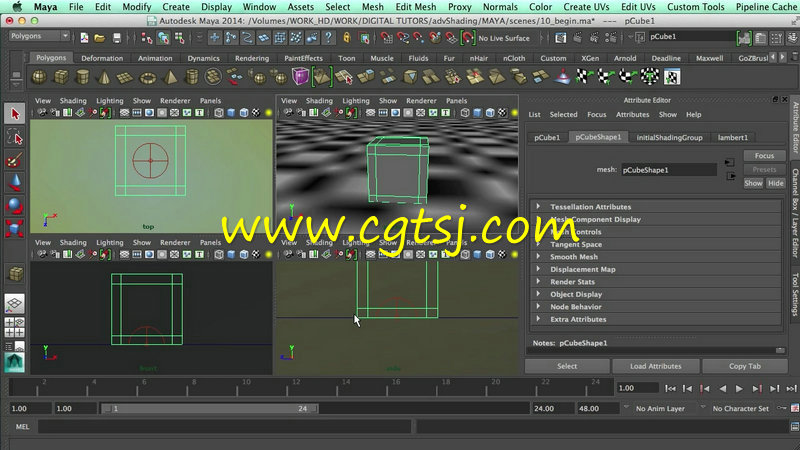Switch to single perspective layout icon
Screen dimensions: 800x450
click(14, 304)
